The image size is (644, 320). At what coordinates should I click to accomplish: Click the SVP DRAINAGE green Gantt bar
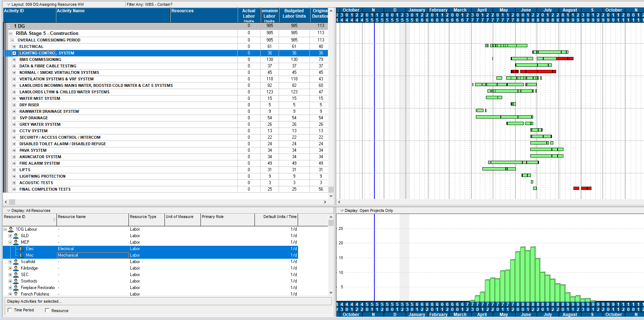tap(504, 117)
